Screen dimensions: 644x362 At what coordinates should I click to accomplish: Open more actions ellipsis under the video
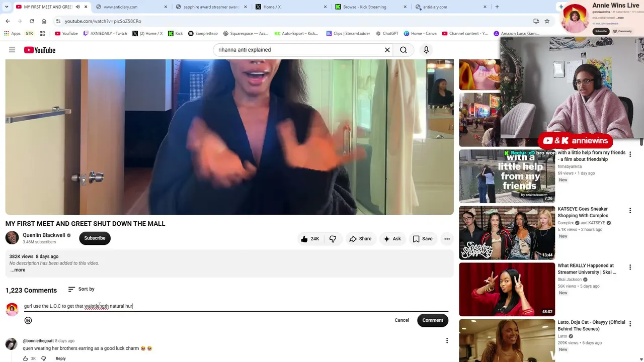pyautogui.click(x=447, y=239)
